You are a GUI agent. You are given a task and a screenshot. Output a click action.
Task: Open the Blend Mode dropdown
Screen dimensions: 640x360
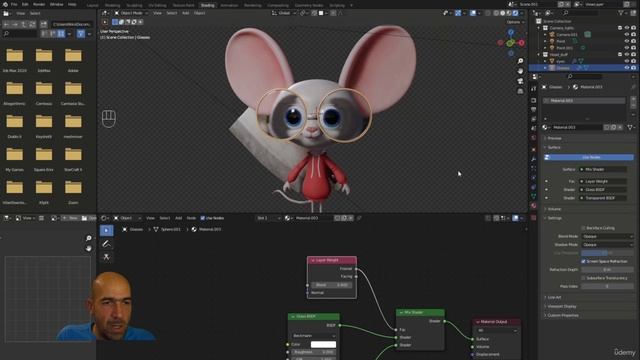(x=607, y=236)
